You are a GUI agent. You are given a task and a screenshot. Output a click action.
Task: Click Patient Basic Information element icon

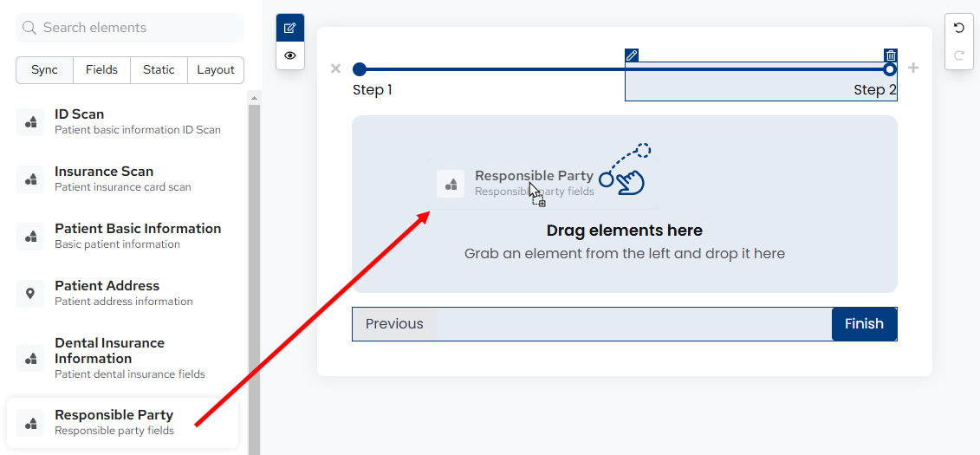30,237
